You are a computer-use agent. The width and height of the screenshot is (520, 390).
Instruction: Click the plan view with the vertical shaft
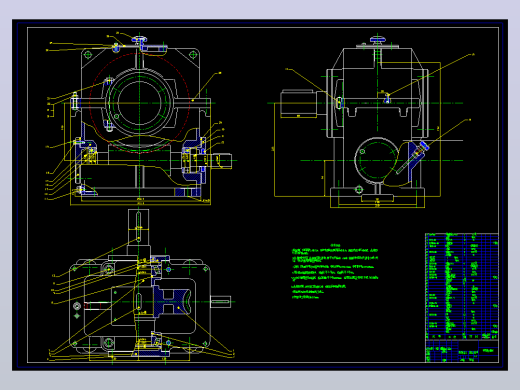click(142, 286)
